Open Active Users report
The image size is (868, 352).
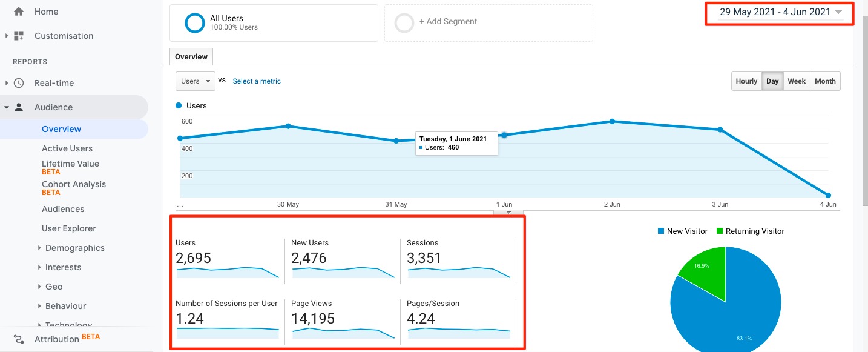(67, 148)
